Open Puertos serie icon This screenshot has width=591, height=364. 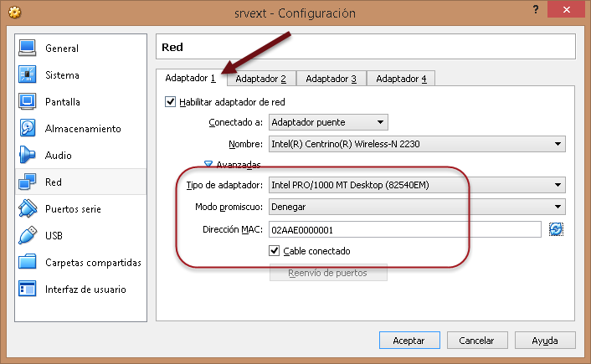click(x=28, y=209)
